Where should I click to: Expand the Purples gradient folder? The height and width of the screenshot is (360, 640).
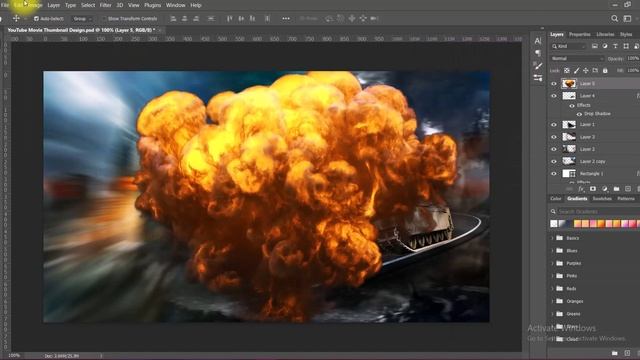(553, 263)
